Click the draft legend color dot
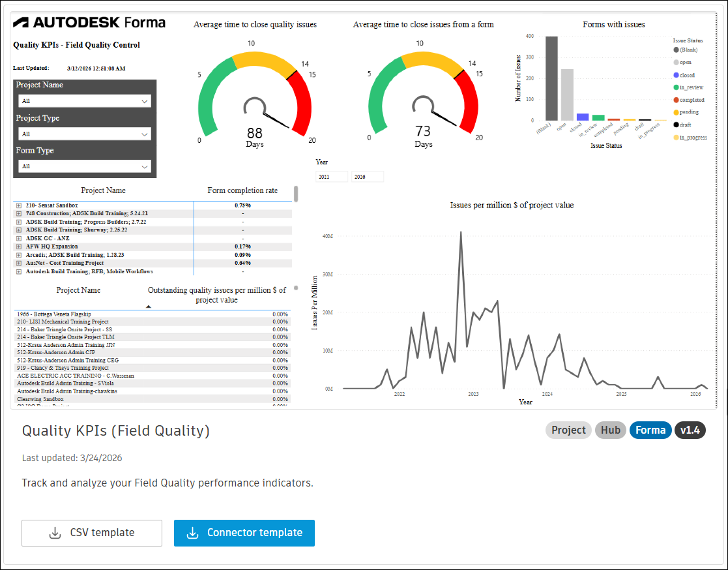This screenshot has width=728, height=570. [x=676, y=125]
